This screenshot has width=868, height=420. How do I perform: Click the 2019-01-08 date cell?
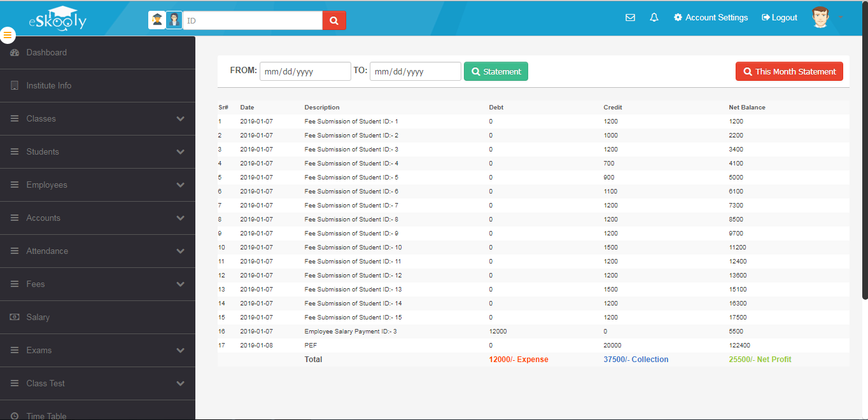point(256,346)
